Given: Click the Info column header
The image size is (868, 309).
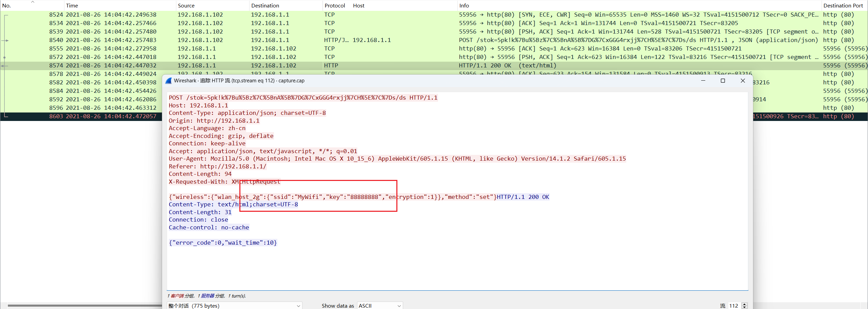Looking at the screenshot, I should (464, 6).
